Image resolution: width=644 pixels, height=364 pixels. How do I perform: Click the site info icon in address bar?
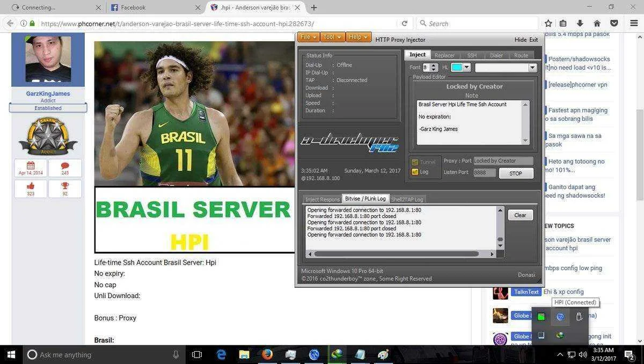point(24,24)
